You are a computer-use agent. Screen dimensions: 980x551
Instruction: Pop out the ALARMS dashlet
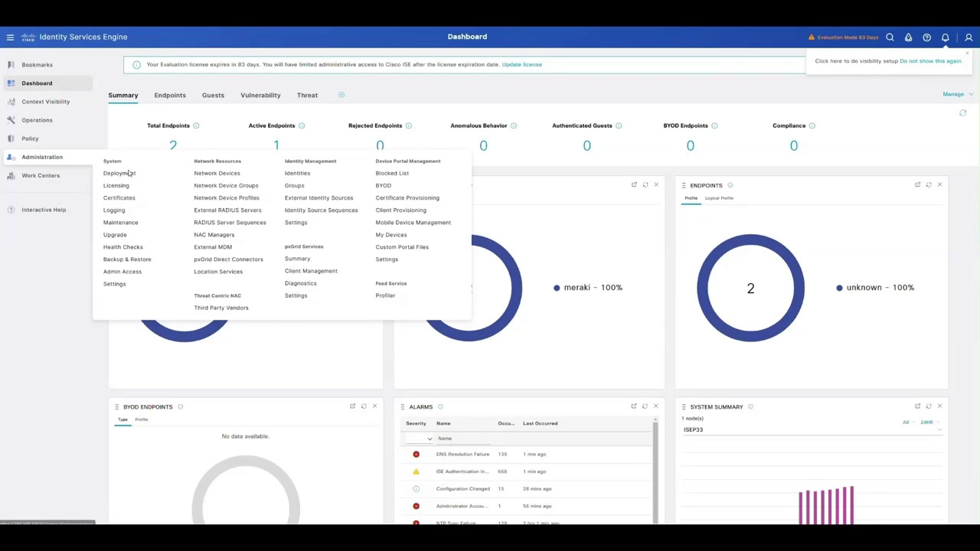pos(634,406)
